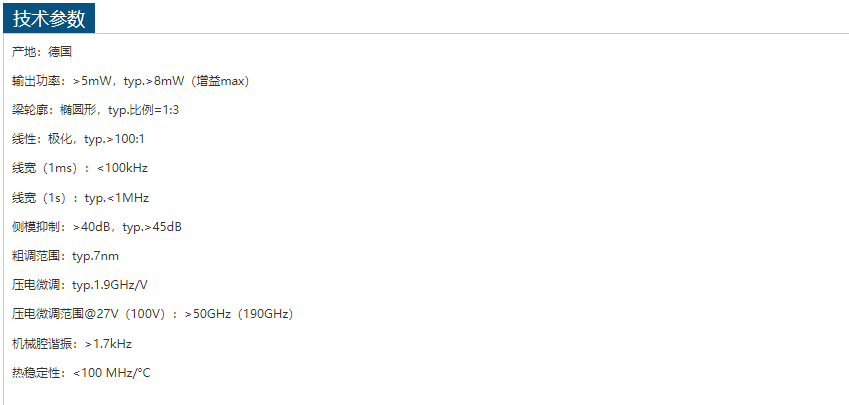Click the 压电微调范围@27V line
Viewport: 849px width, 405px height.
coord(152,314)
